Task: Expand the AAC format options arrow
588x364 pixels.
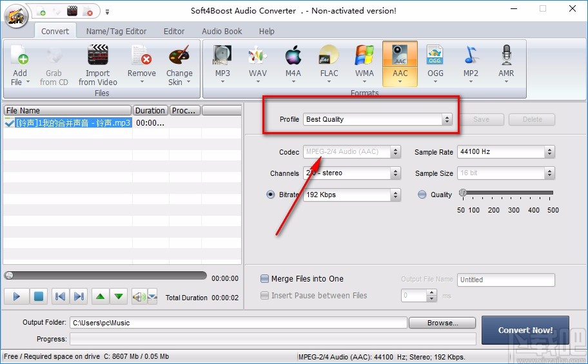Action: [x=400, y=81]
